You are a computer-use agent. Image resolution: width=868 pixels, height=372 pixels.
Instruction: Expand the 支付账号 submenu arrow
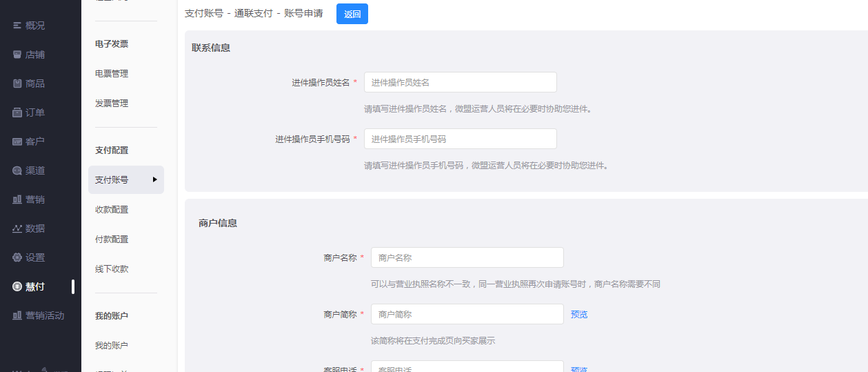coord(155,179)
